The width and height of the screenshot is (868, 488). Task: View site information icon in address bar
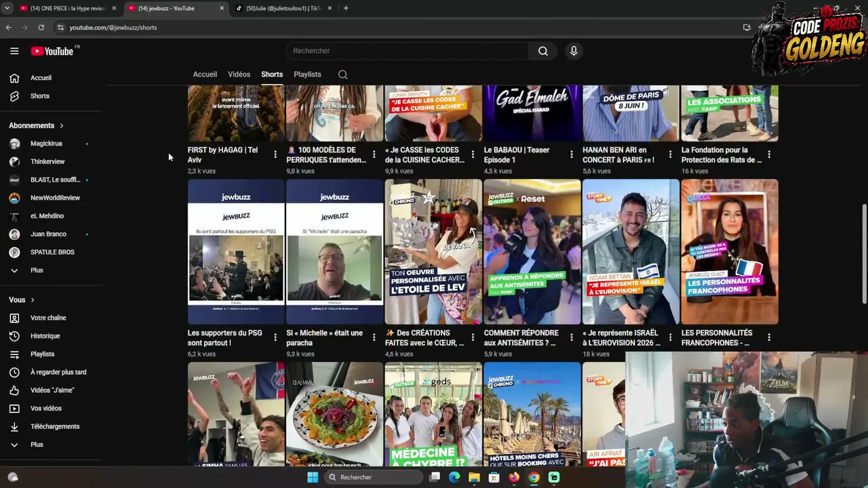[60, 28]
